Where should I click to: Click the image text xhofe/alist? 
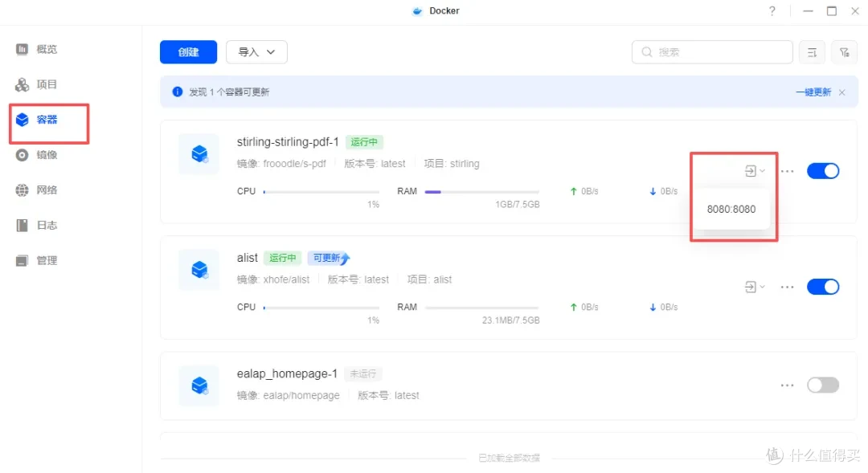point(286,280)
